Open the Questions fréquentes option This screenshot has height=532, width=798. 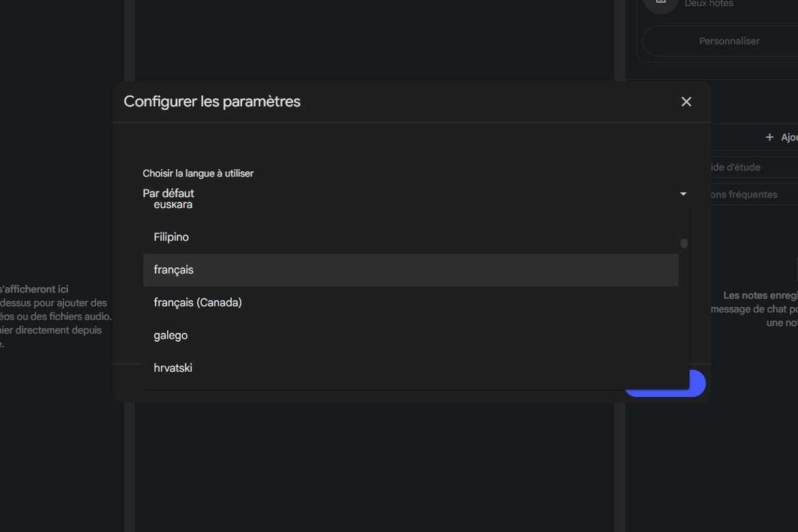pos(743,194)
